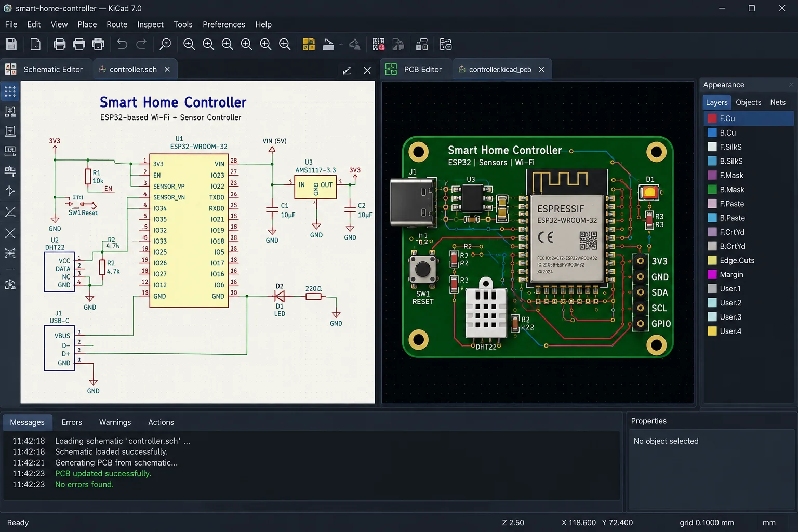Image resolution: width=798 pixels, height=532 pixels.
Task: Switch to the Objects tab in Appearance
Action: point(748,102)
